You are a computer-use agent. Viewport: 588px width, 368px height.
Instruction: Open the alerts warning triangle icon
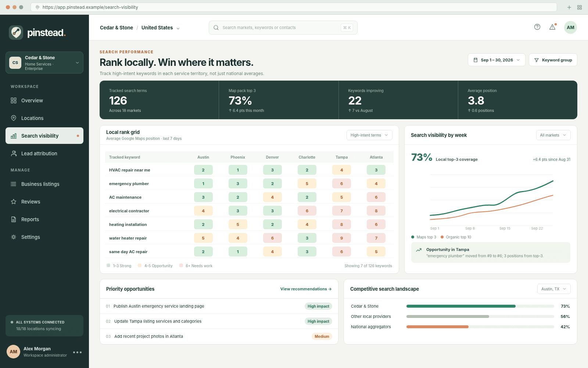point(552,27)
